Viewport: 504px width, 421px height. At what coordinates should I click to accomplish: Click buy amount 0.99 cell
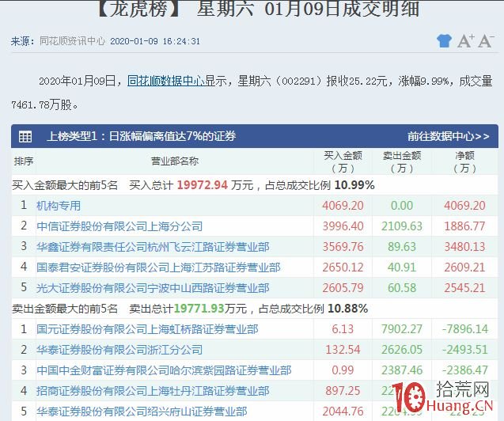343,370
